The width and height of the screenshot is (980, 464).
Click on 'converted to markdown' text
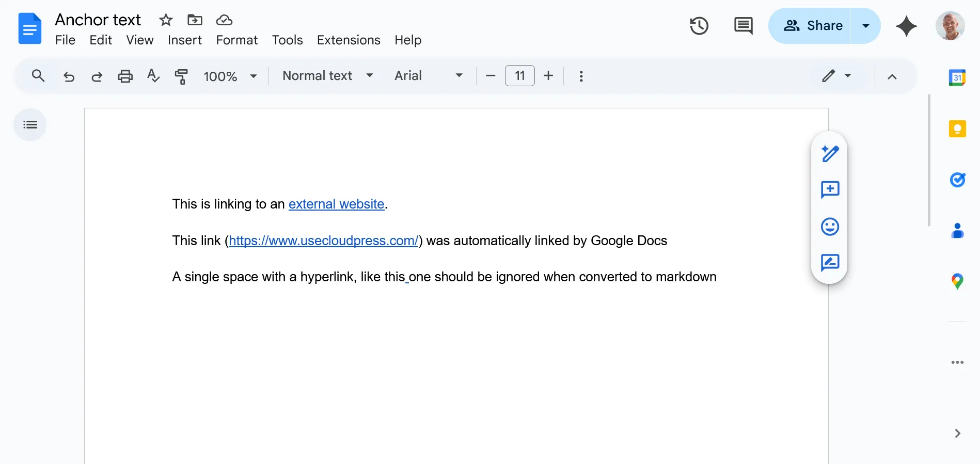point(647,277)
